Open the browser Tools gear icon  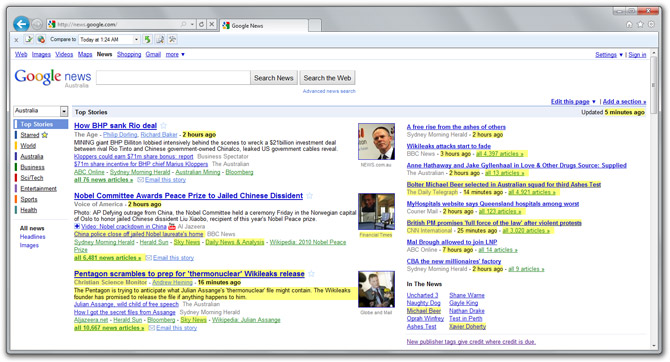coord(651,24)
